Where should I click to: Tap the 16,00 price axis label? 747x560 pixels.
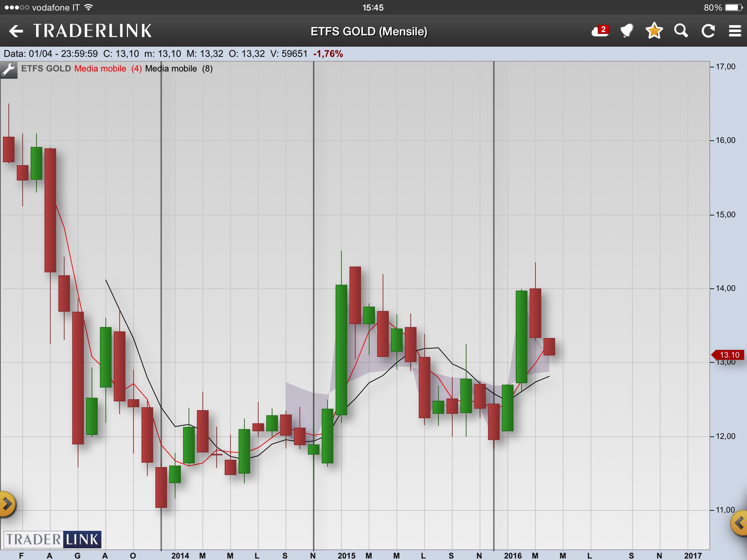coord(725,140)
